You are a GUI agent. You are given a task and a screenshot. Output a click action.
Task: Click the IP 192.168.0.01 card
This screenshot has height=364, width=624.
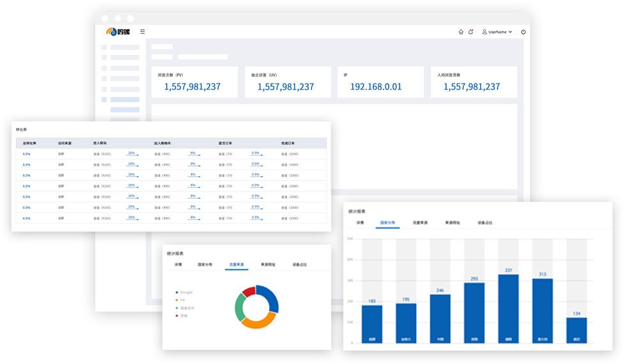(x=380, y=82)
